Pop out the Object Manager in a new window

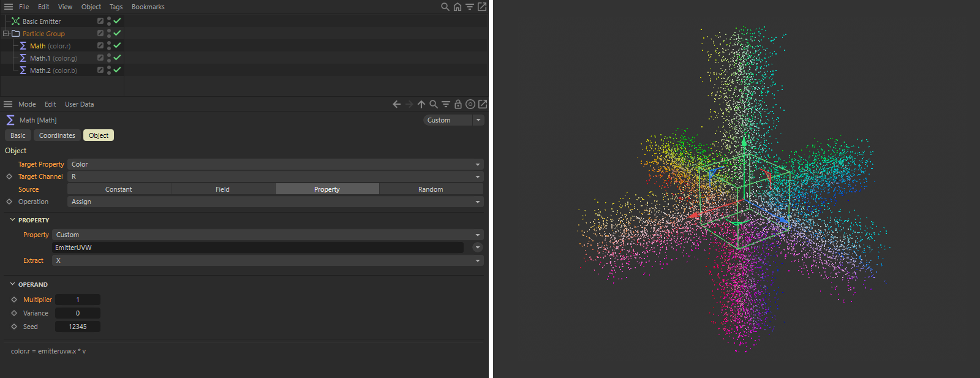(482, 7)
